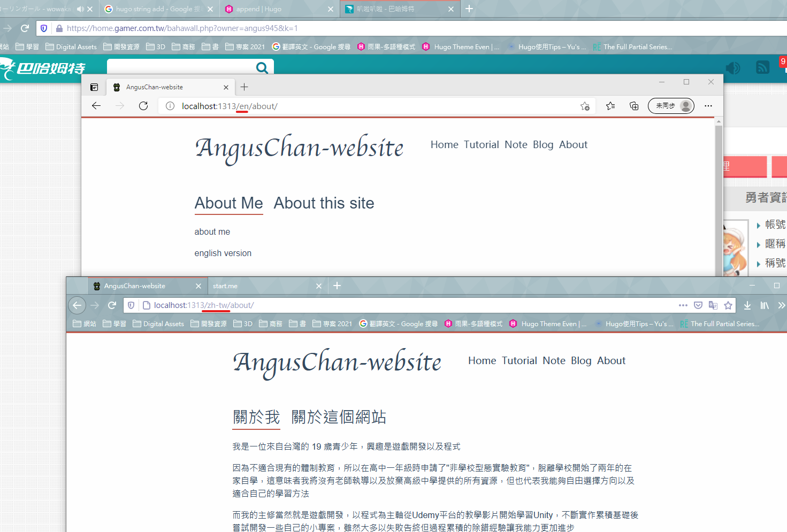
Task: Expand Firefox toolbar overflow chevron
Action: 782,305
